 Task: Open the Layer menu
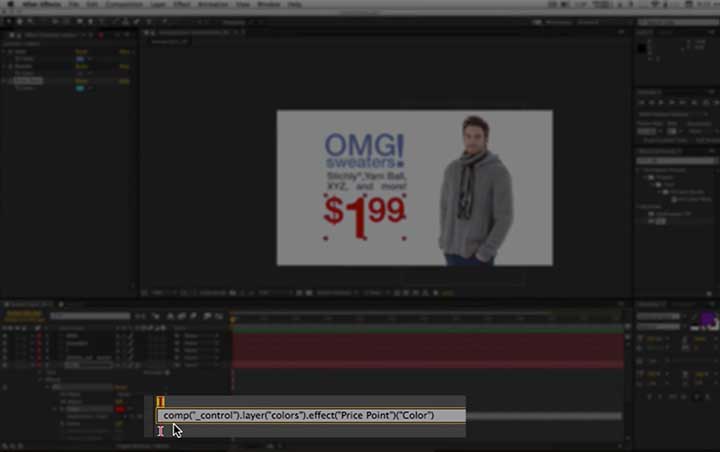158,4
